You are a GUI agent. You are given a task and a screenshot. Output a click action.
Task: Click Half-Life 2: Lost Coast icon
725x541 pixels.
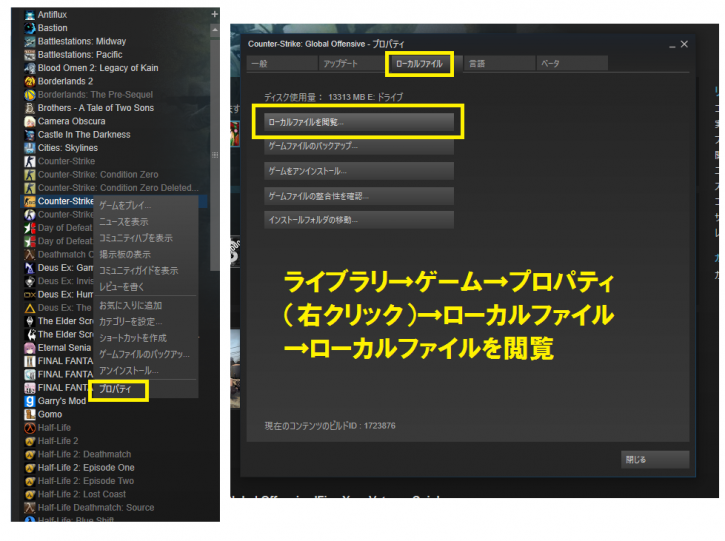coord(30,494)
